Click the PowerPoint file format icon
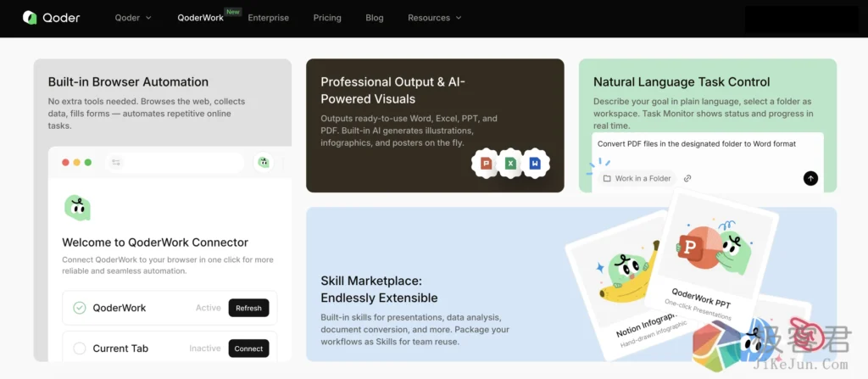 (x=487, y=163)
